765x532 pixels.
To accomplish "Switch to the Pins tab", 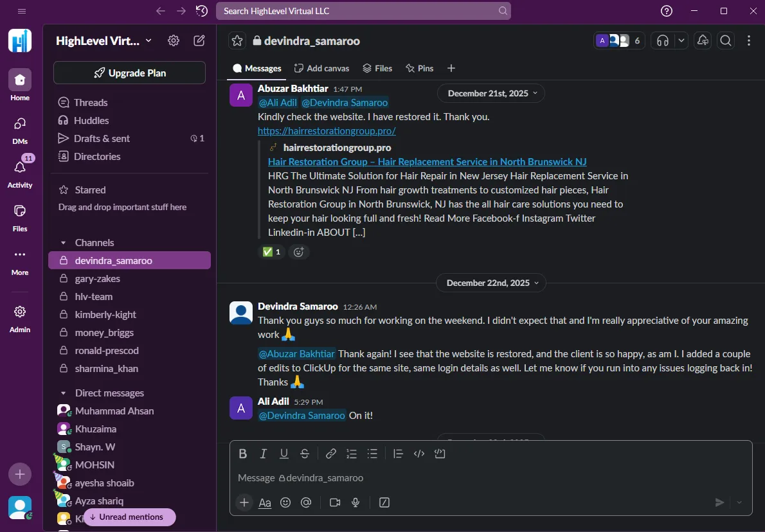I will [420, 68].
